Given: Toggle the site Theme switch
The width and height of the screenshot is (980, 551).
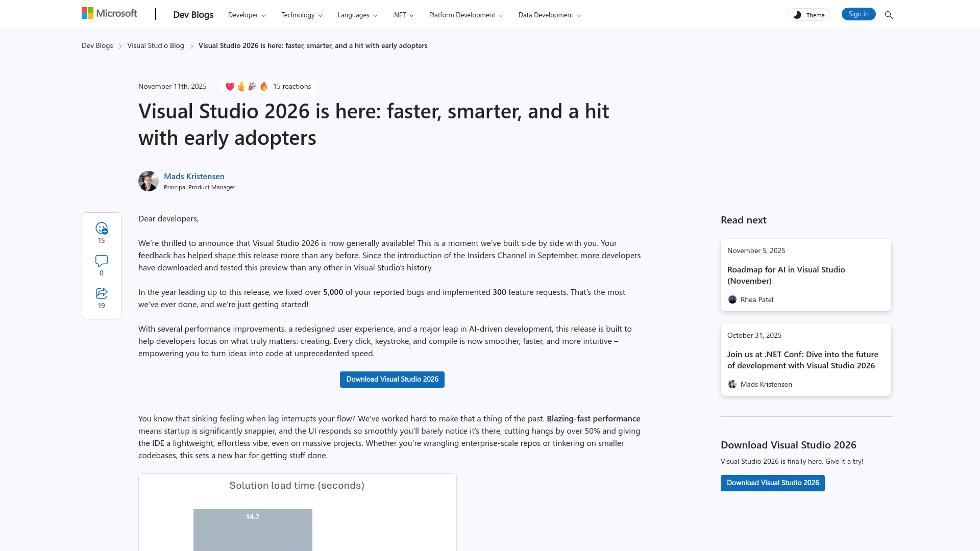Looking at the screenshot, I should coord(808,14).
